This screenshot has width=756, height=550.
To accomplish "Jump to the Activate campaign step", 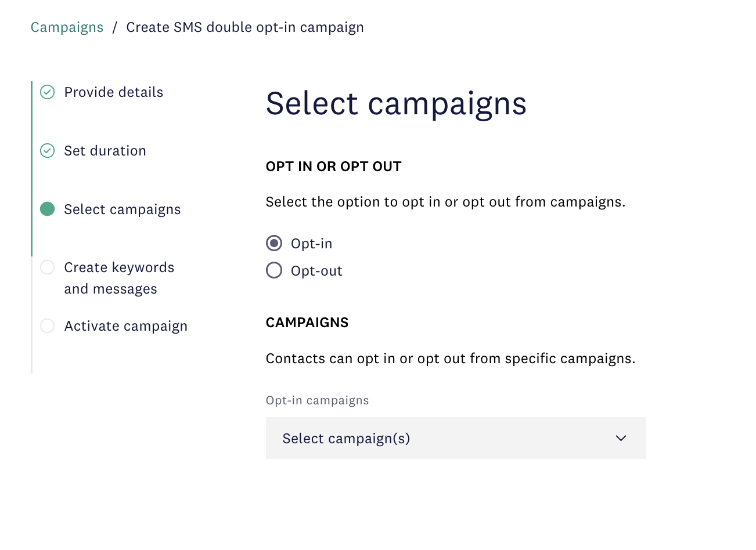I will (125, 325).
